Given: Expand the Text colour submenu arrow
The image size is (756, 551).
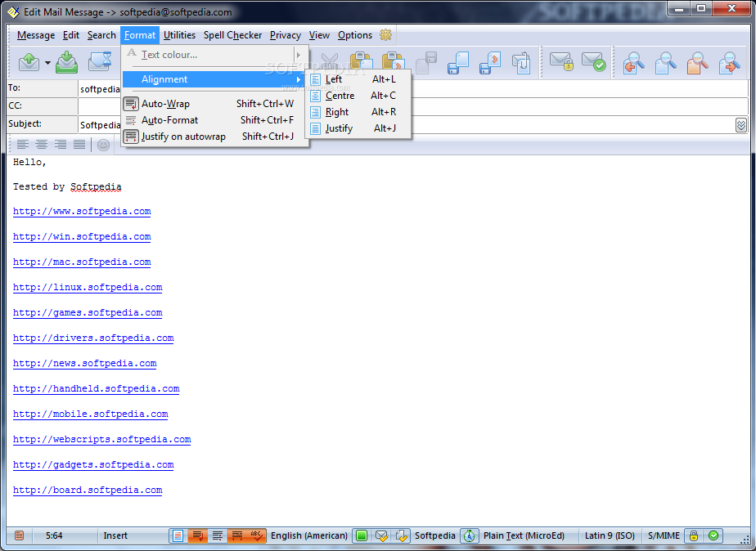Looking at the screenshot, I should [299, 55].
